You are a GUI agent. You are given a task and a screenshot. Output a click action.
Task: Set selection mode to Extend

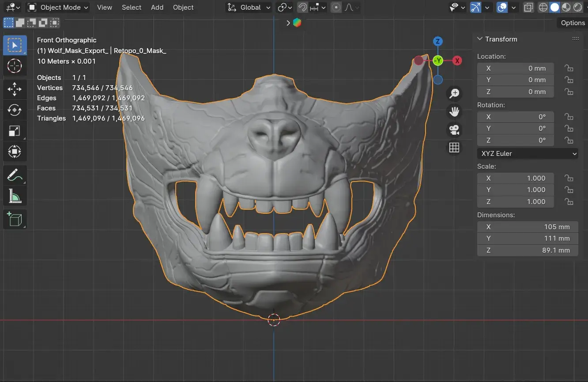point(20,23)
